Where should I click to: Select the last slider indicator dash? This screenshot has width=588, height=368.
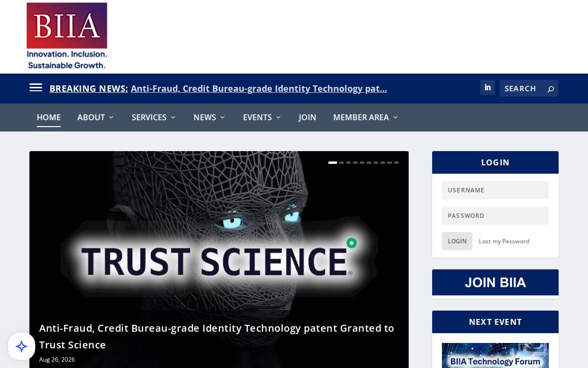pos(396,162)
